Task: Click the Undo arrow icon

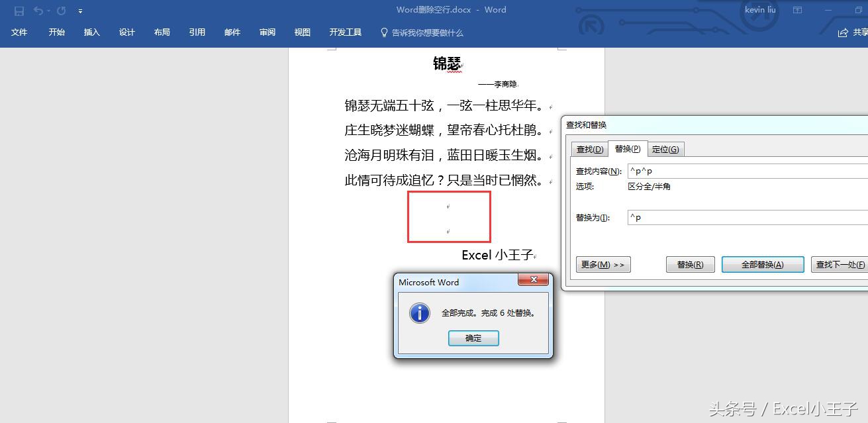Action: tap(38, 11)
